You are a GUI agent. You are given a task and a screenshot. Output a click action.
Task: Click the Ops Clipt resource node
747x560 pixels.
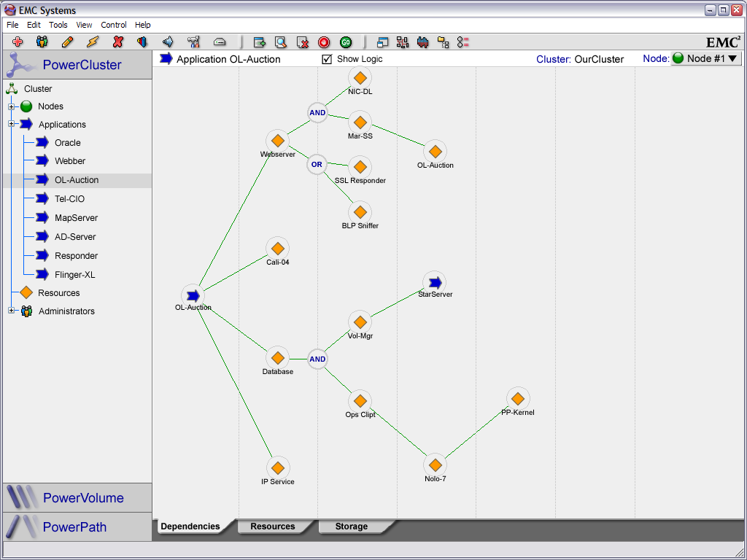pos(360,401)
